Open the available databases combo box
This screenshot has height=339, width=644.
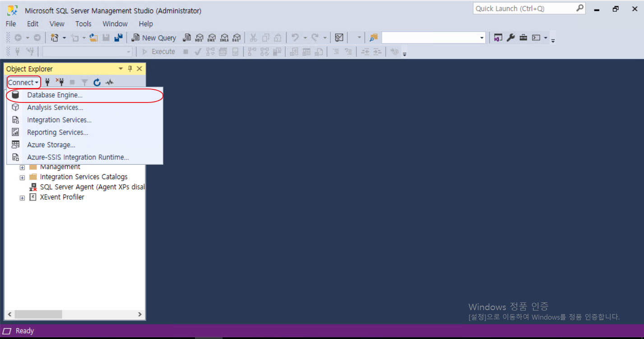point(88,51)
